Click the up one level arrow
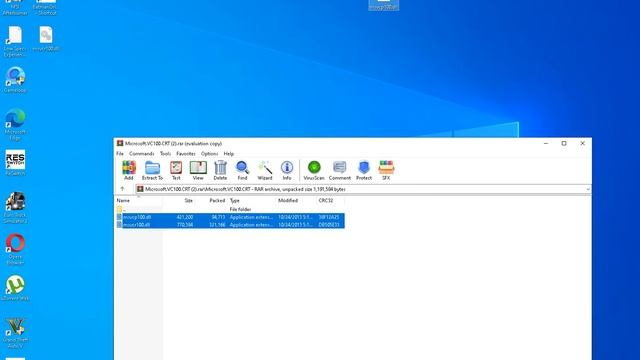 click(x=122, y=189)
